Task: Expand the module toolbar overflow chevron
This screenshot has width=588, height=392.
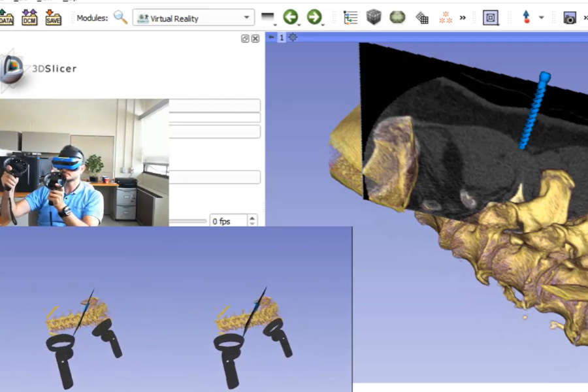Action: (x=463, y=18)
